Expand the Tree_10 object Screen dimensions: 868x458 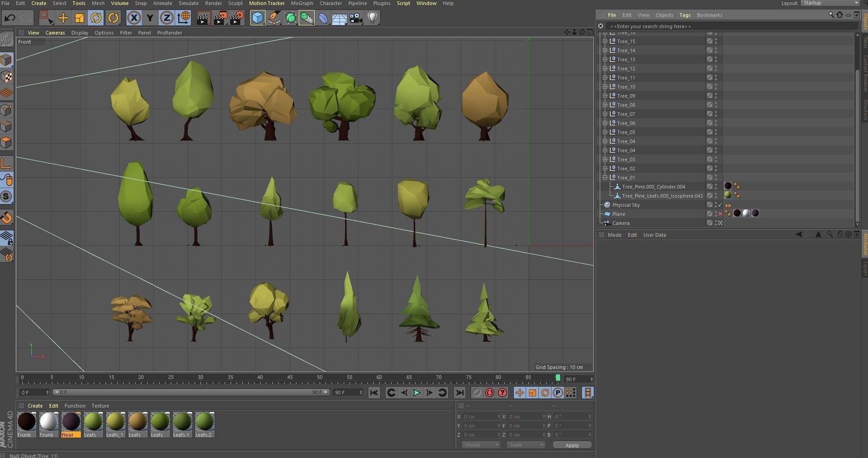pyautogui.click(x=605, y=87)
